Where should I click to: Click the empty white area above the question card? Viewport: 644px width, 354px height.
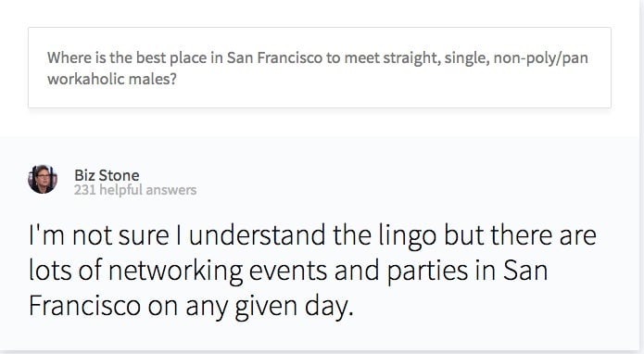[x=320, y=12]
